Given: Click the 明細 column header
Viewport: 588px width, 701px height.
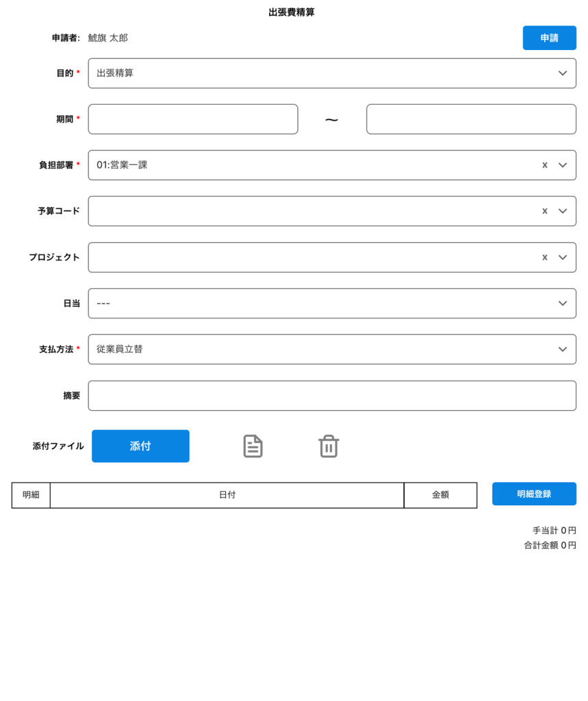Looking at the screenshot, I should click(31, 495).
